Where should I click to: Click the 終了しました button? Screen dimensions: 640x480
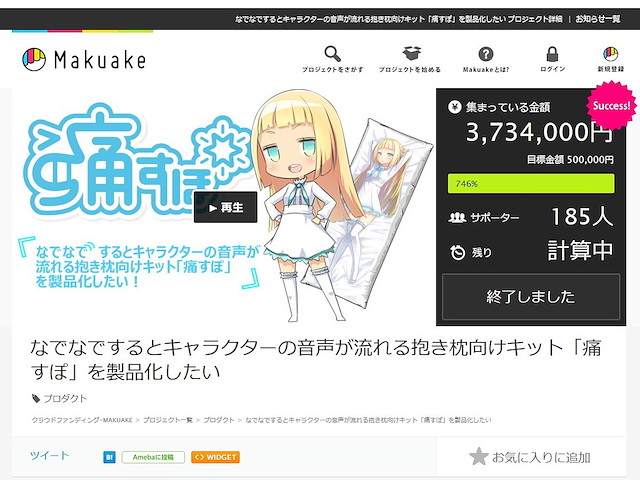531,297
